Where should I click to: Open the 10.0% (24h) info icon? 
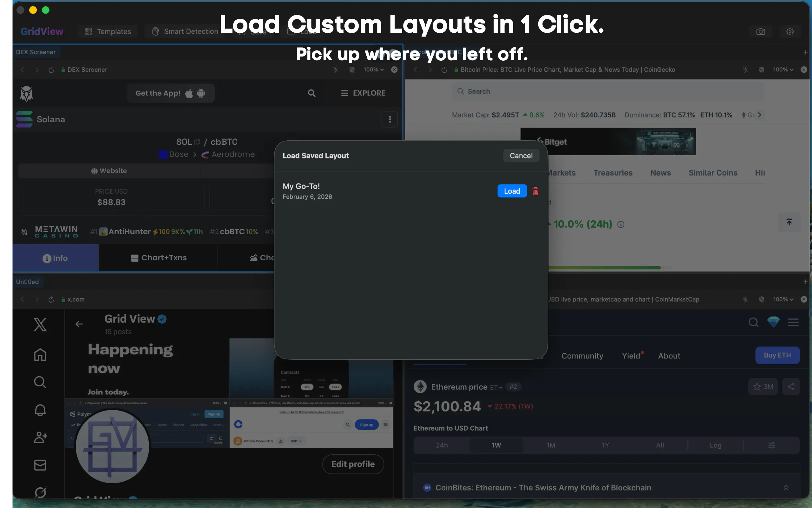pos(621,224)
